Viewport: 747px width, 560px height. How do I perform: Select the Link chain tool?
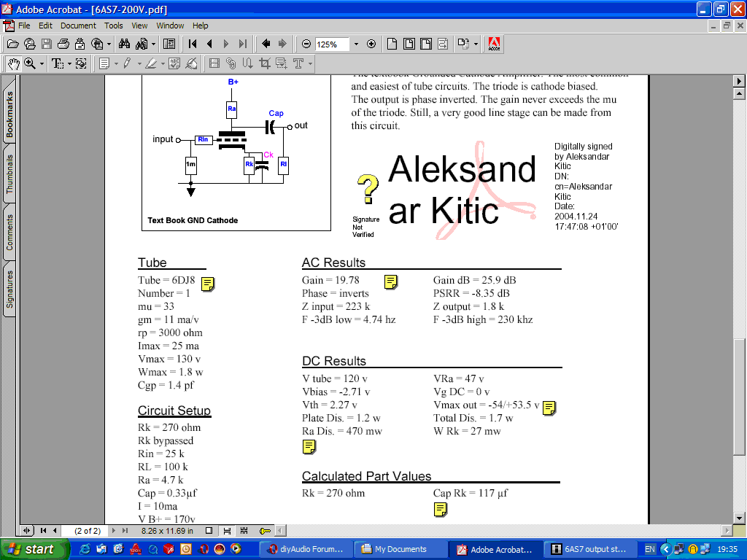[x=231, y=63]
